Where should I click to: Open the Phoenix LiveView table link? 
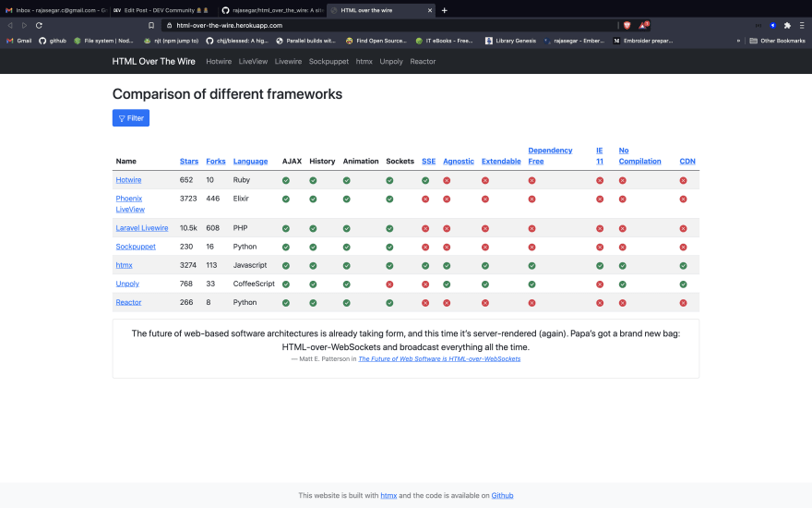tap(130, 204)
